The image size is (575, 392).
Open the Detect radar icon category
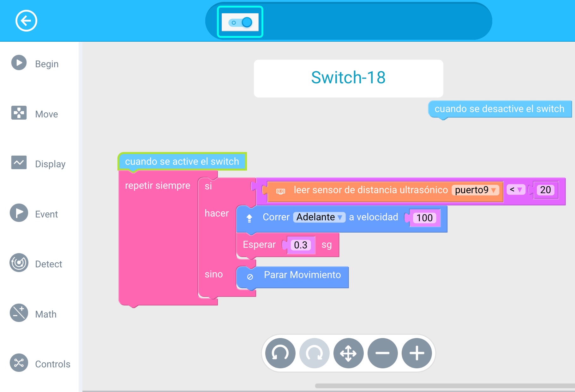pyautogui.click(x=19, y=263)
